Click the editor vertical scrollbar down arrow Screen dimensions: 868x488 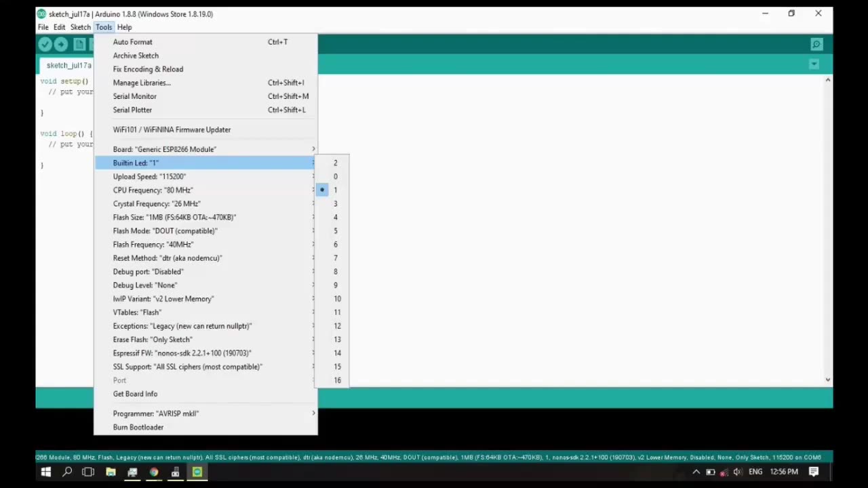click(827, 380)
